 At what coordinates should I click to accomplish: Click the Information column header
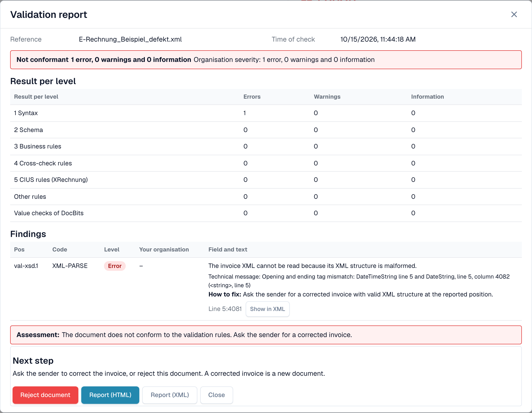pos(427,97)
